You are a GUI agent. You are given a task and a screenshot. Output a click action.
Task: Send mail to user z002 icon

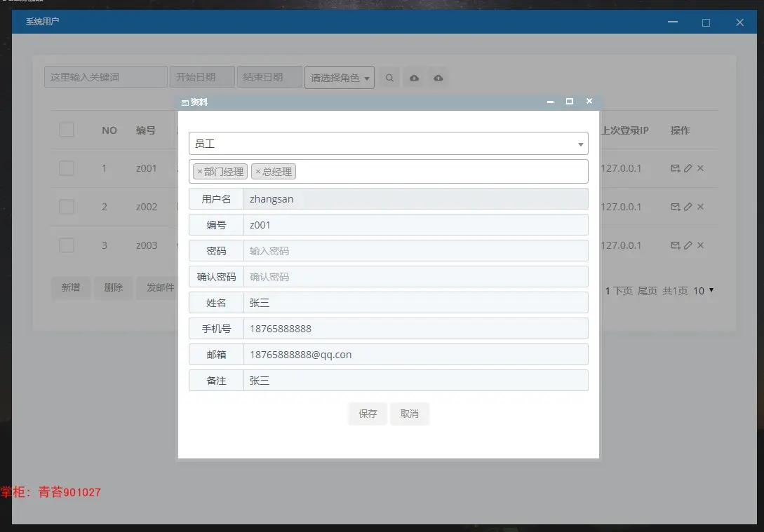[676, 207]
